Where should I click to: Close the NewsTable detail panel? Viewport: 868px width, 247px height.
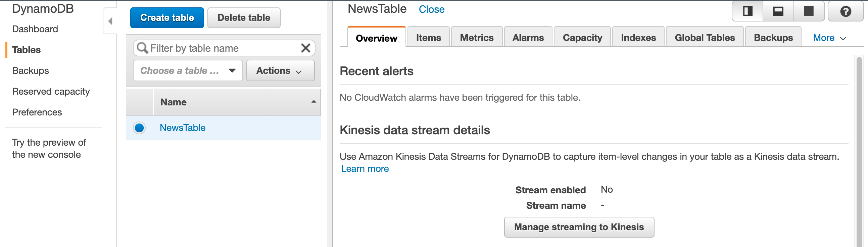pyautogui.click(x=431, y=9)
